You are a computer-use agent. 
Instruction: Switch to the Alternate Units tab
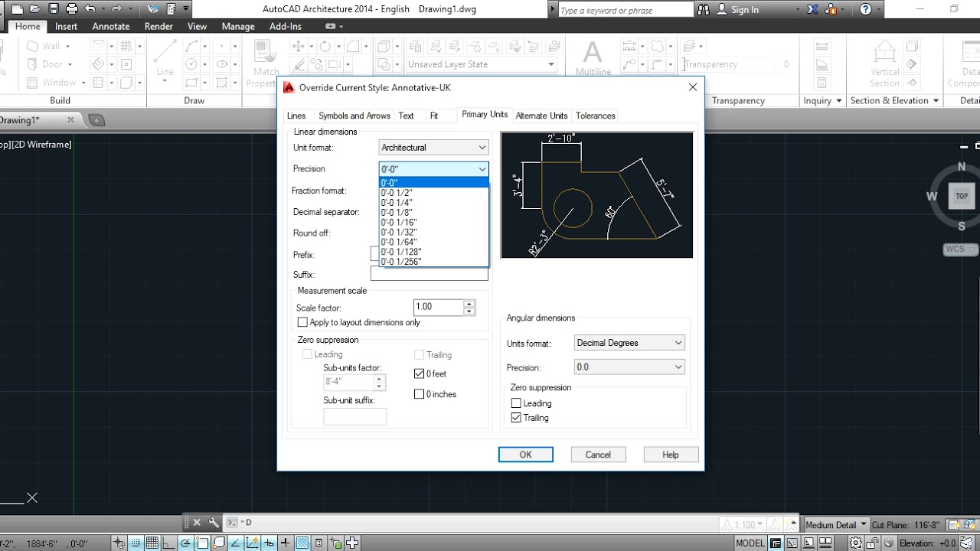pos(541,116)
